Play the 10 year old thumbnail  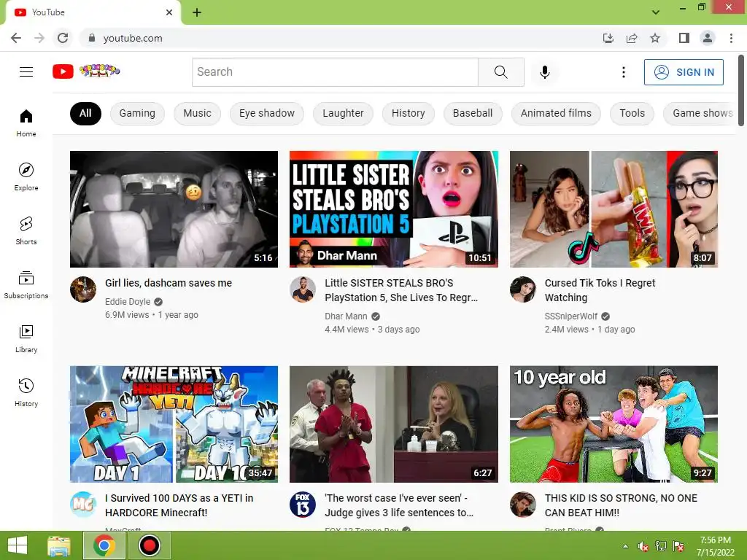coord(614,424)
